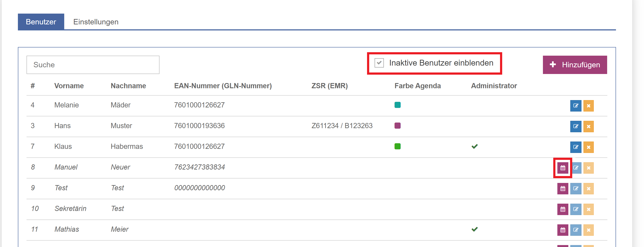Click calendar icon in Test Test row

click(x=563, y=189)
